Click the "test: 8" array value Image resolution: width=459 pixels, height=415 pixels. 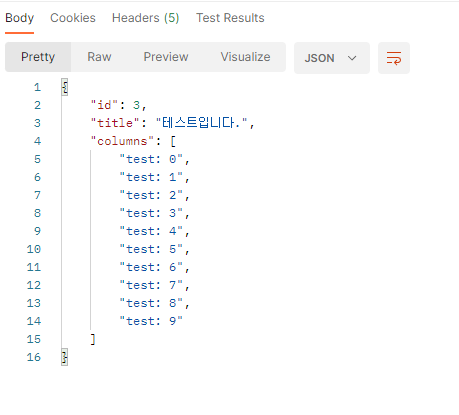point(151,303)
